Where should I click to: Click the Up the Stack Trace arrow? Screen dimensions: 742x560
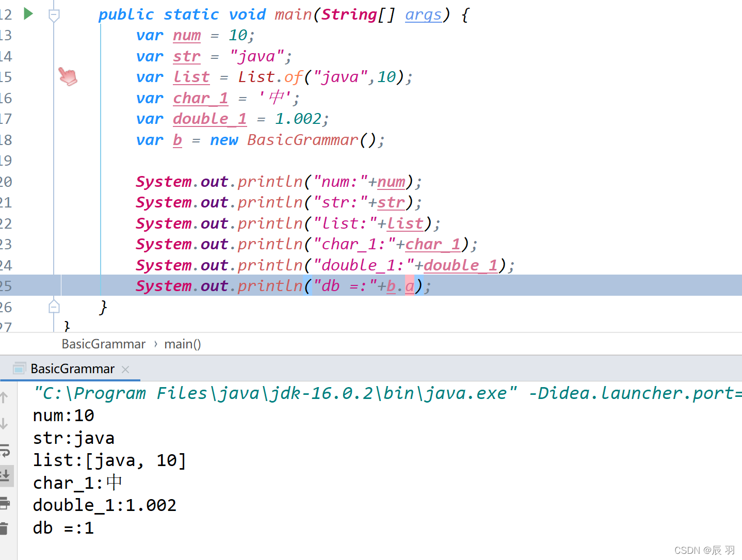click(x=4, y=397)
